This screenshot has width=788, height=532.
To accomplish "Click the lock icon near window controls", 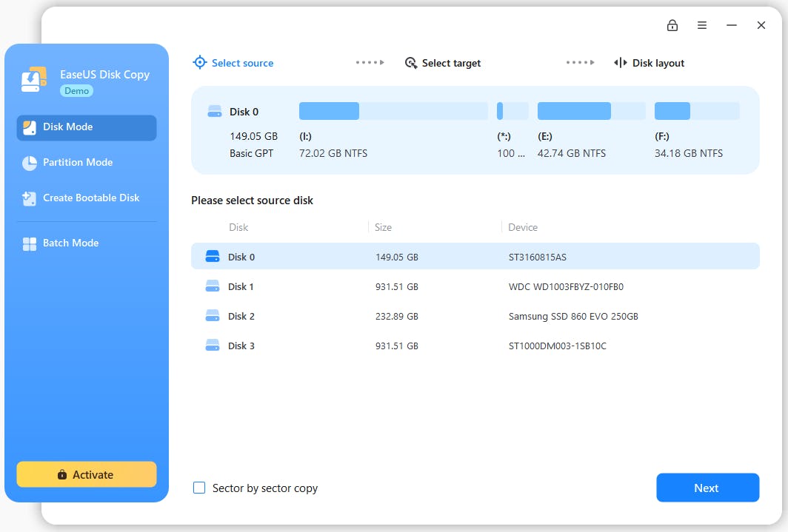I will 672,24.
